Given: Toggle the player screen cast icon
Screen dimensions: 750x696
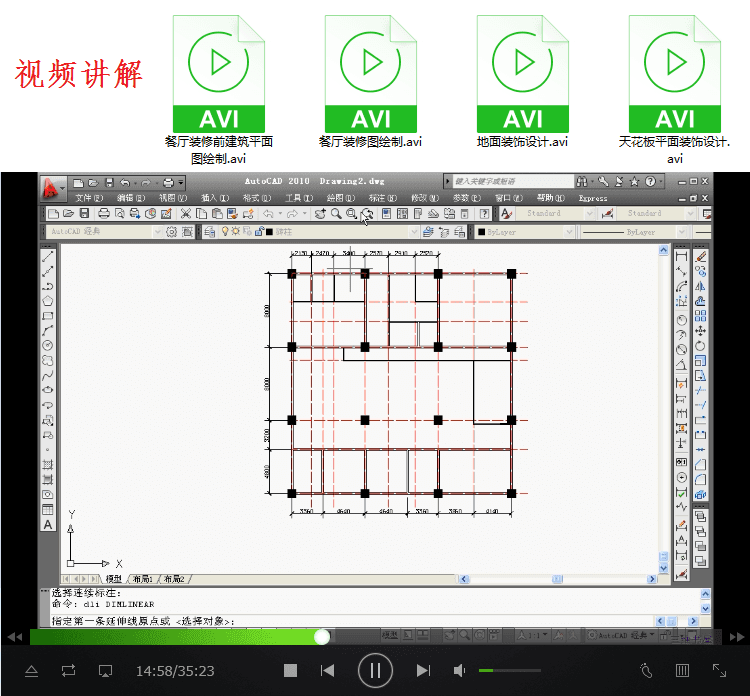Looking at the screenshot, I should 105,671.
